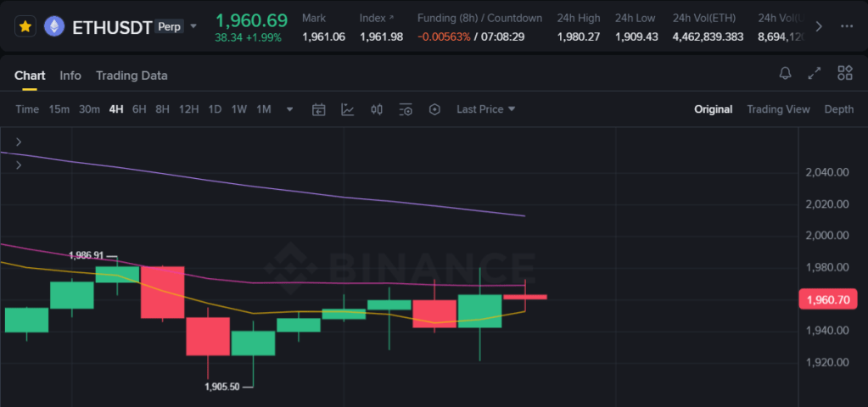Image resolution: width=868 pixels, height=407 pixels.
Task: Click the candlestick chart style icon
Action: (377, 109)
